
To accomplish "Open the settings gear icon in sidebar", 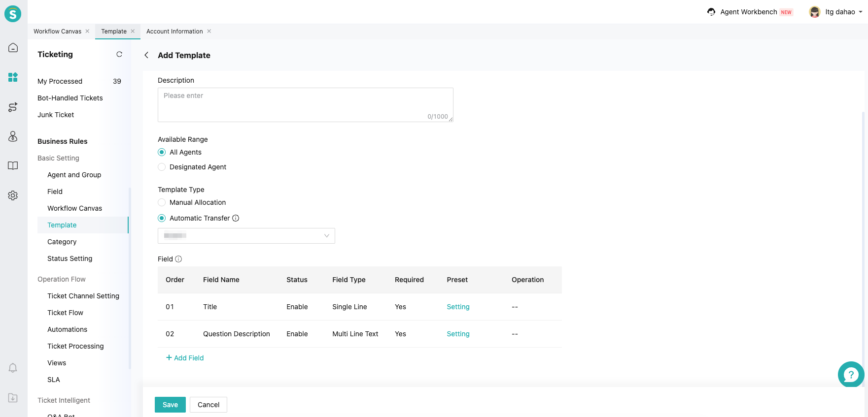I will point(13,195).
